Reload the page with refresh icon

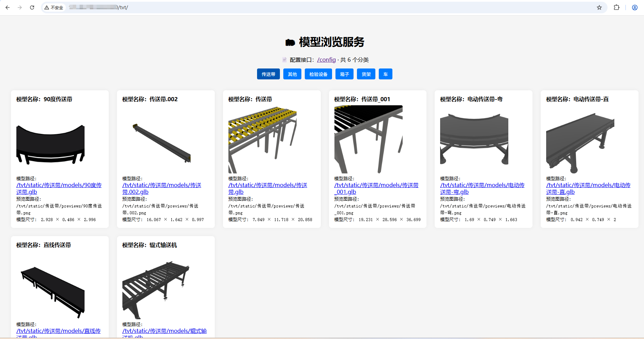click(32, 7)
